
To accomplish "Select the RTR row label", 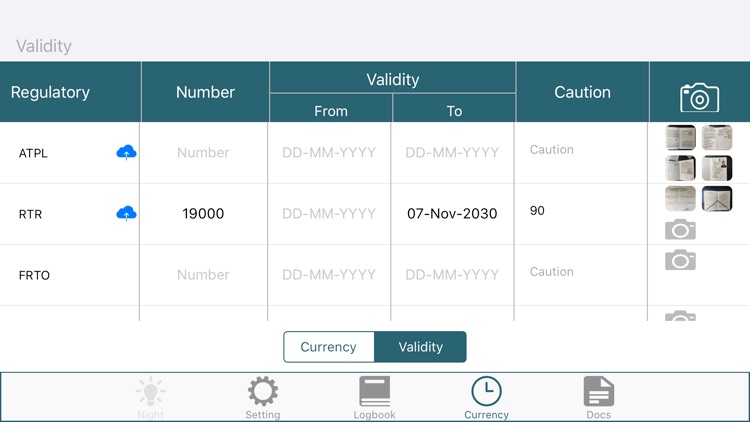I will click(30, 214).
